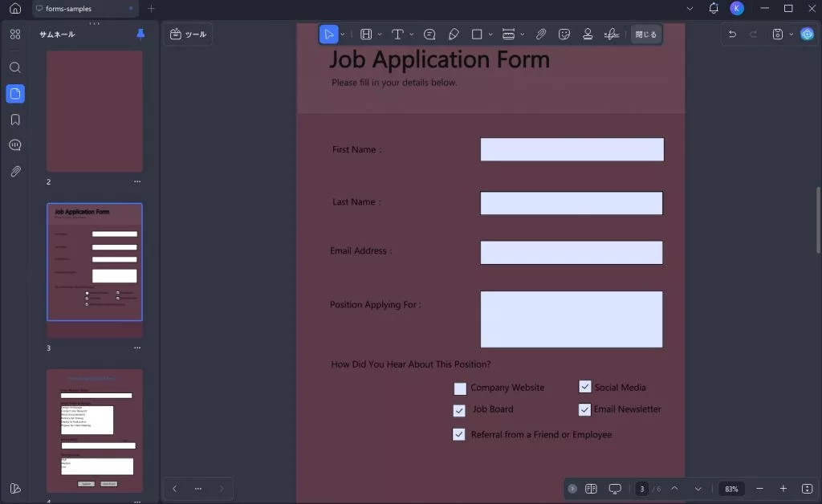Uncheck the Social Media checkbox
822x504 pixels.
point(584,387)
